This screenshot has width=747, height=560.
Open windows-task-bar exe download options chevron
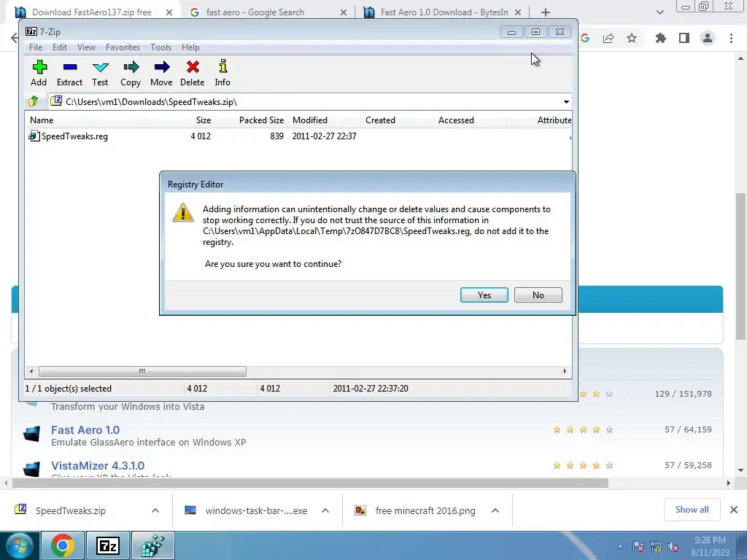[x=325, y=510]
